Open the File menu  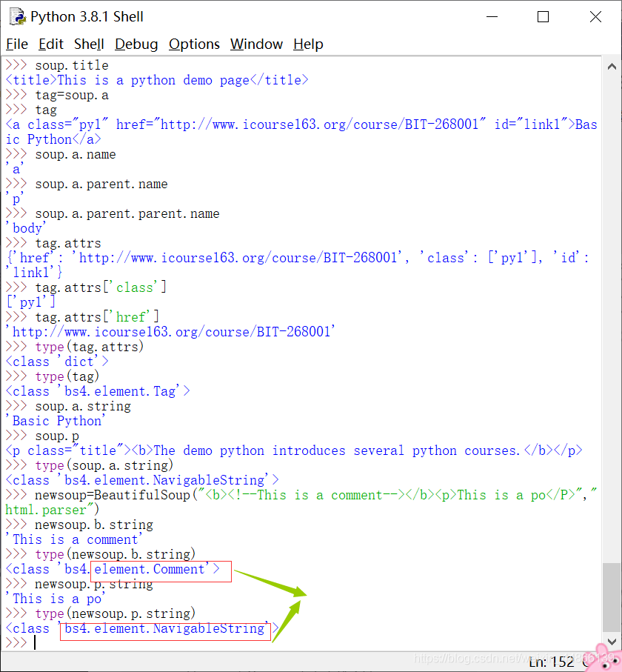point(17,44)
